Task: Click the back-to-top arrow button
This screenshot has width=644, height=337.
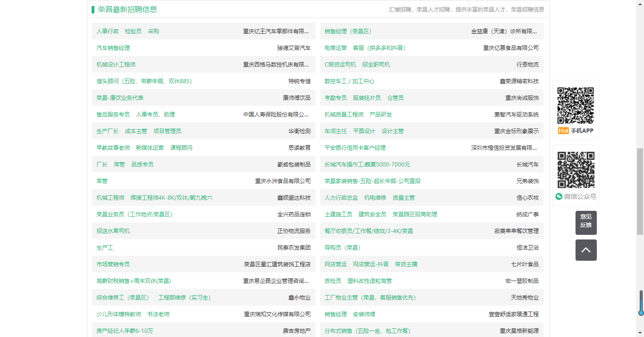Action: 586,250
